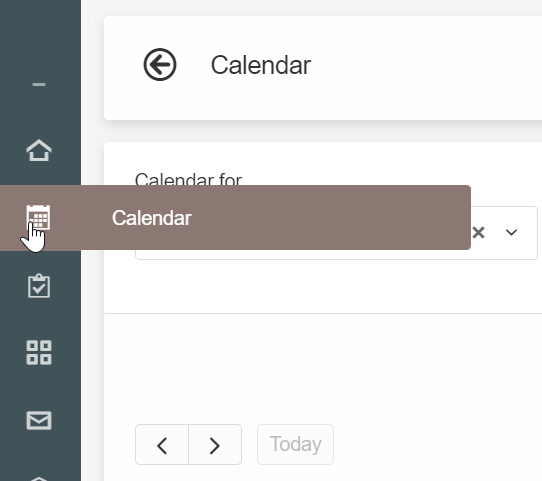542x481 pixels.
Task: Select the Calendar flyout menu label
Action: [152, 218]
